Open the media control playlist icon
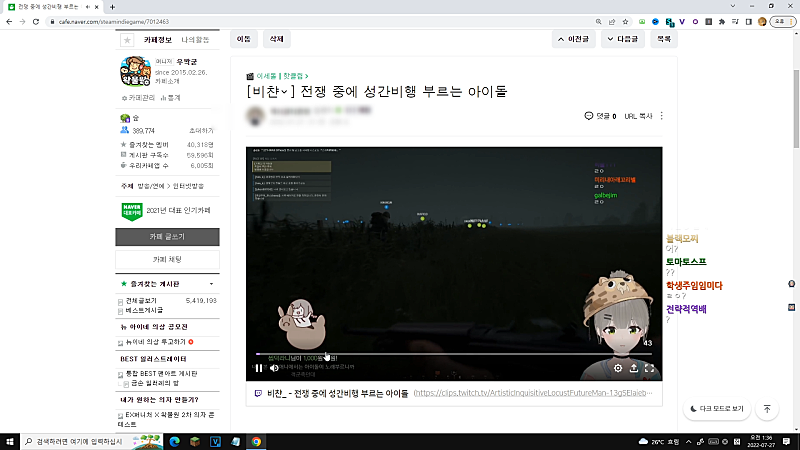800x450 pixels. click(x=735, y=21)
